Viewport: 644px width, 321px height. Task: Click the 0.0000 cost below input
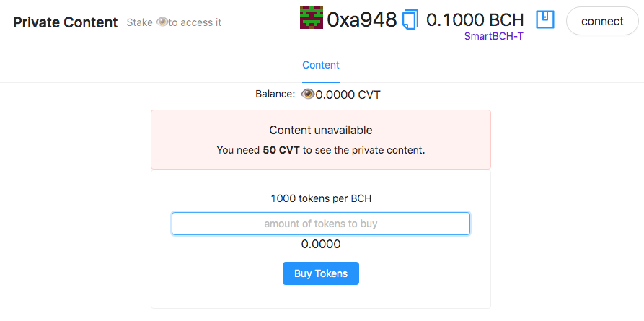321,244
